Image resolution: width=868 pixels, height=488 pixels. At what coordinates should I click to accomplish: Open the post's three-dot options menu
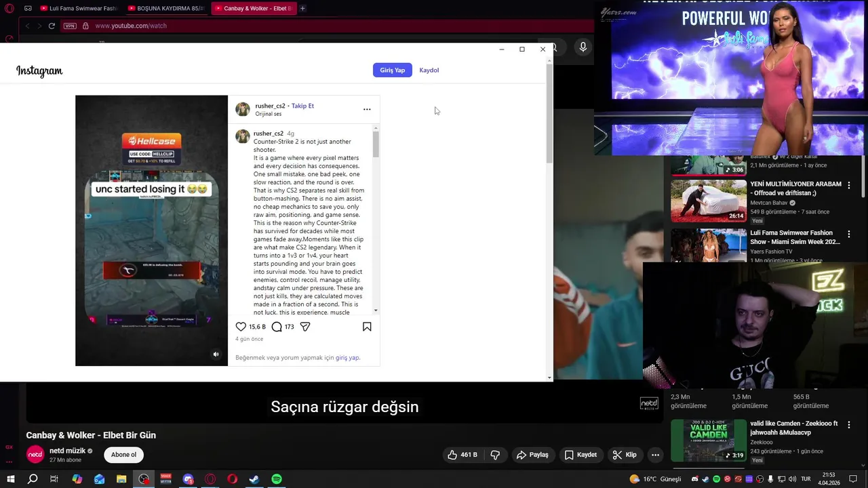click(367, 109)
